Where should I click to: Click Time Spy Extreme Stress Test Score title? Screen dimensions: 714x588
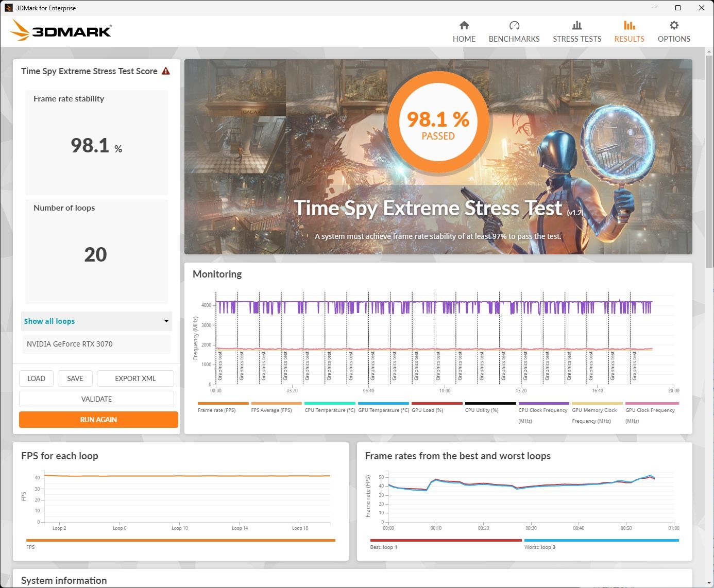[89, 71]
